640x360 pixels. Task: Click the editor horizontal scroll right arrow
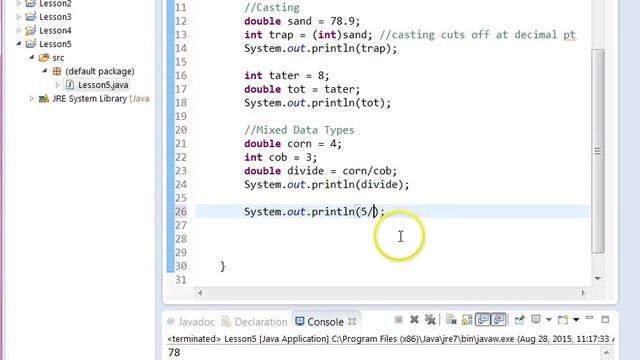tap(583, 293)
